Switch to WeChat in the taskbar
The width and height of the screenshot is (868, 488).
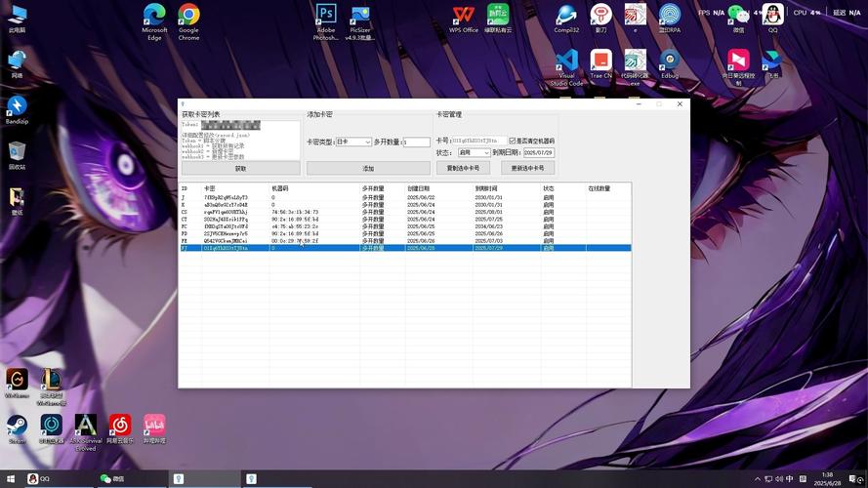tap(112, 479)
